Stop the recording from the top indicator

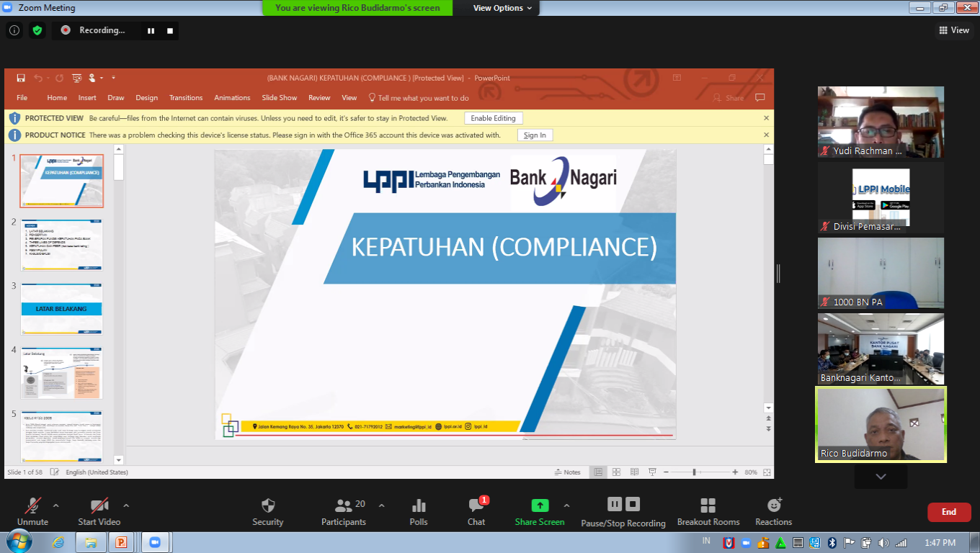170,30
